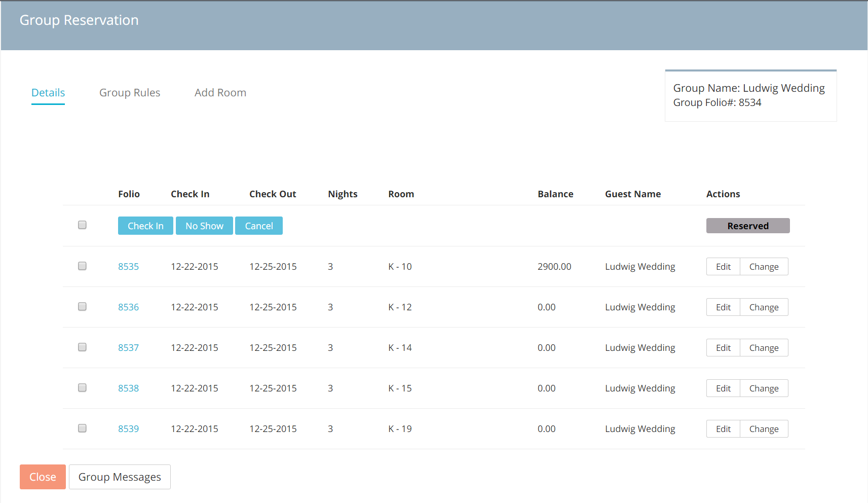Open Group Messages
868x503 pixels.
point(120,477)
